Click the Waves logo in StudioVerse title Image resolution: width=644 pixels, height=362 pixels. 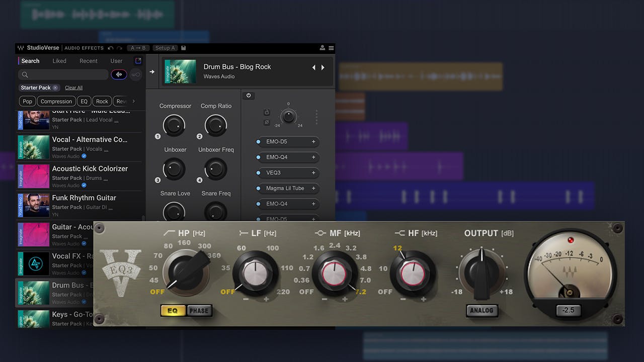pos(21,48)
